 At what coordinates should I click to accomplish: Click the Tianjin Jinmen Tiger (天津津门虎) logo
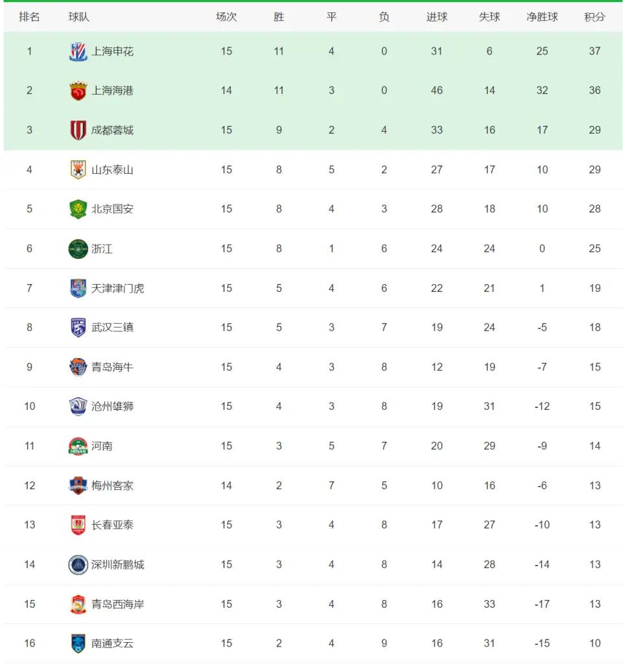(78, 288)
